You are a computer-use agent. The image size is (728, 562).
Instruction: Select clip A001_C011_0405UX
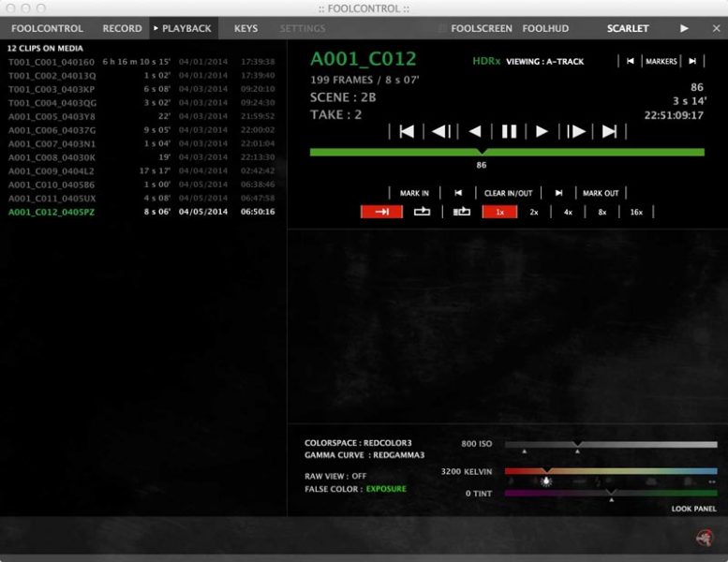point(141,199)
